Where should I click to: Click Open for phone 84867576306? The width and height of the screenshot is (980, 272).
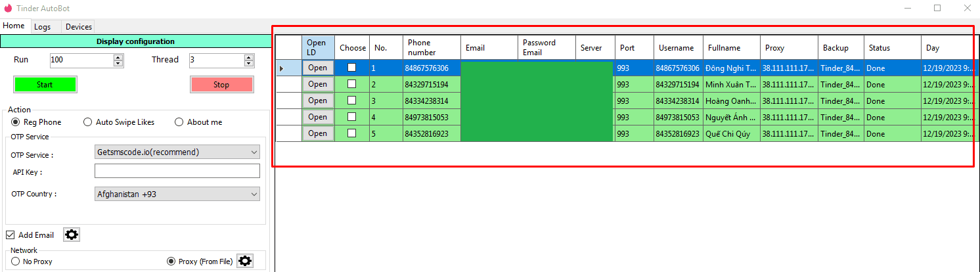(x=318, y=68)
